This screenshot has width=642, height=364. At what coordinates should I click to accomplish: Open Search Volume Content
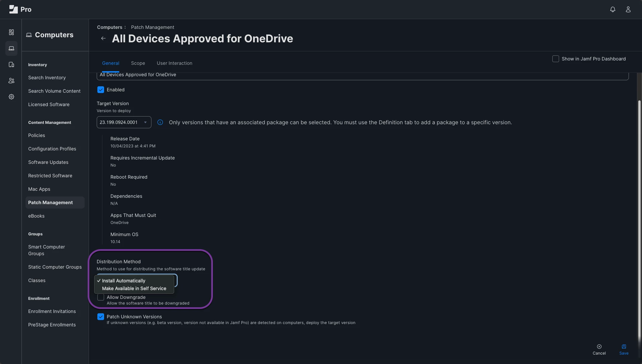[x=54, y=91]
